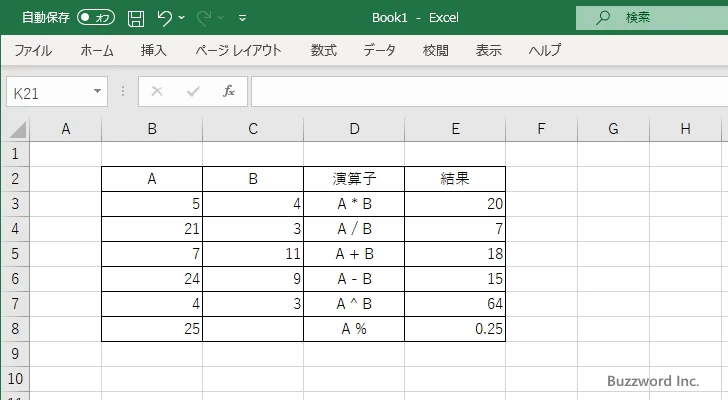This screenshot has height=400, width=728.
Task: Click result cell showing 0.25
Action: pyautogui.click(x=455, y=329)
